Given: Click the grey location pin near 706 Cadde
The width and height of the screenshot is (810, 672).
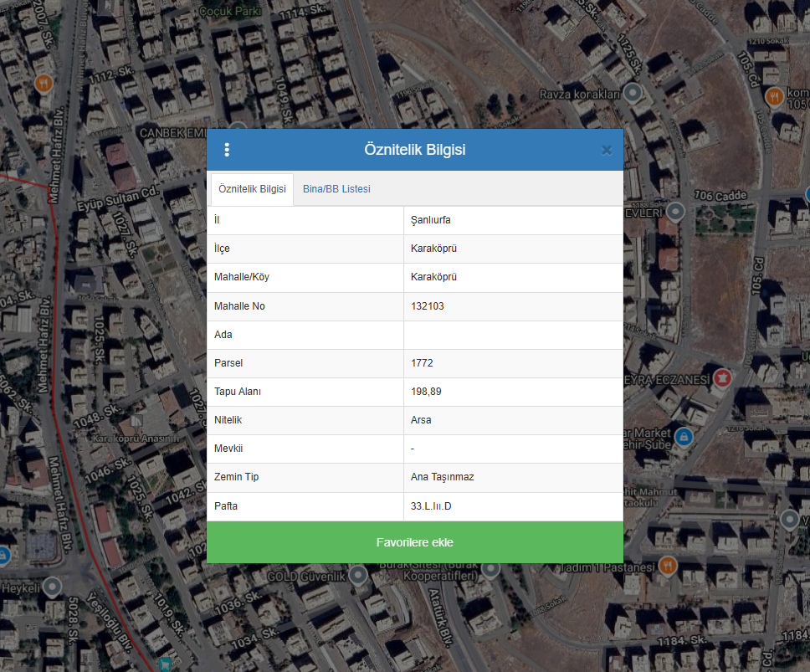Looking at the screenshot, I should [676, 210].
